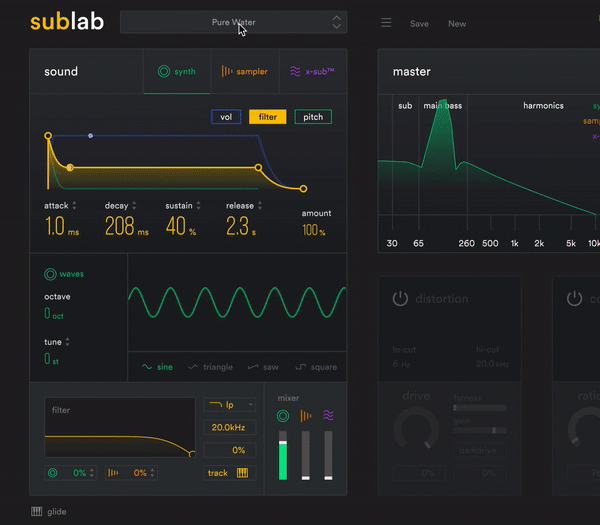600x525 pixels.
Task: Open the Pure Water preset selector
Action: tap(233, 22)
